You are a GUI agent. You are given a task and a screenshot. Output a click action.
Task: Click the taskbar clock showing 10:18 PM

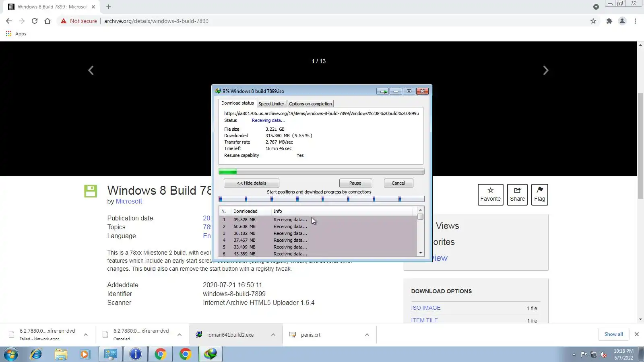(623, 354)
